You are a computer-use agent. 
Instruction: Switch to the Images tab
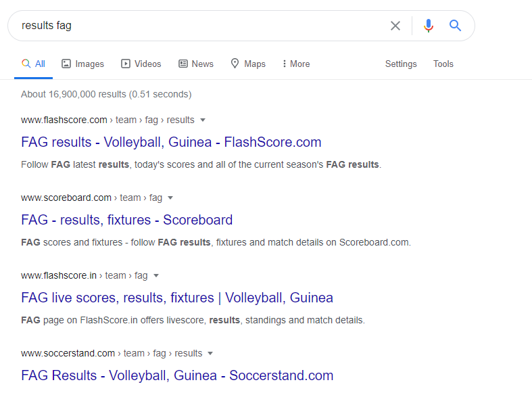[90, 64]
